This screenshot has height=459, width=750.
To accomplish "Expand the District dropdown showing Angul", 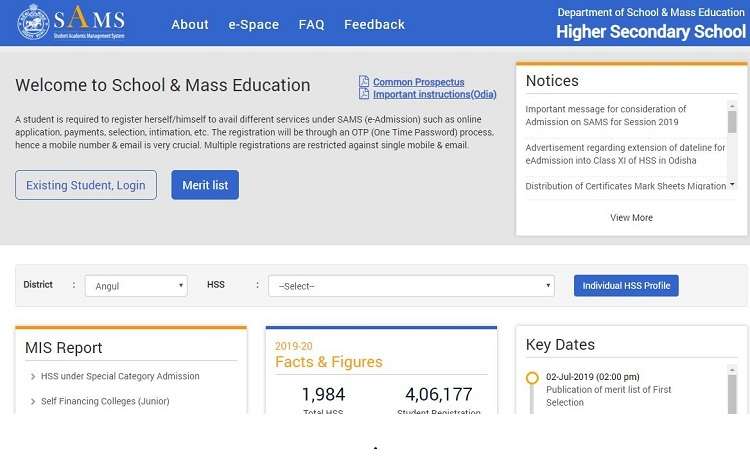I will tap(136, 286).
